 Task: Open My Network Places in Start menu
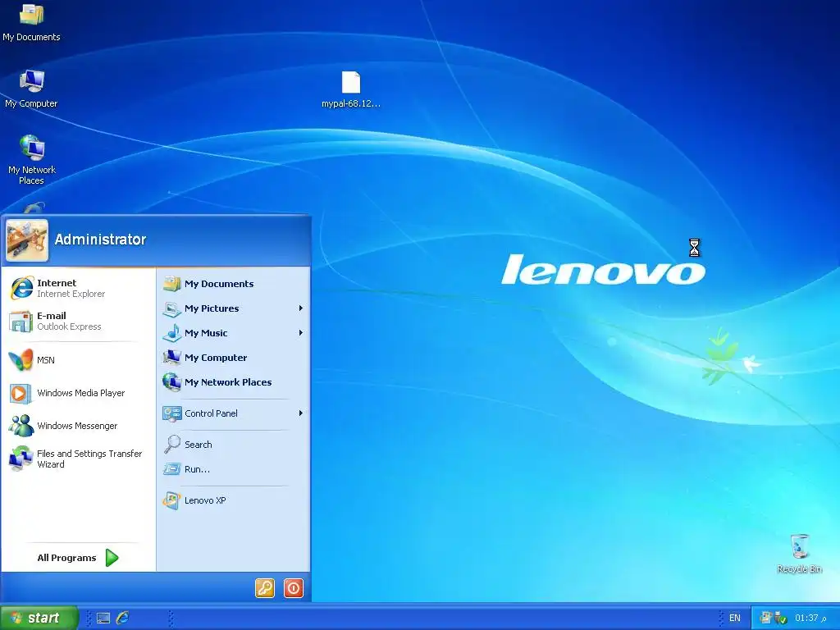233,382
